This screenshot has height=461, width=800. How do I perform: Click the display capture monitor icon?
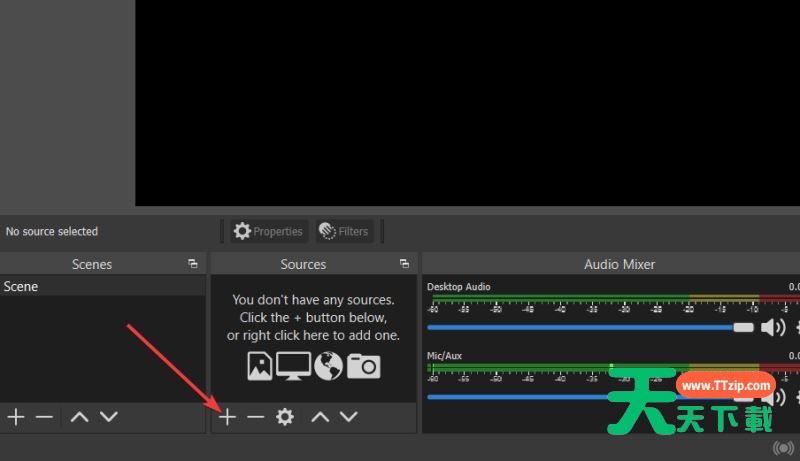[x=293, y=366]
